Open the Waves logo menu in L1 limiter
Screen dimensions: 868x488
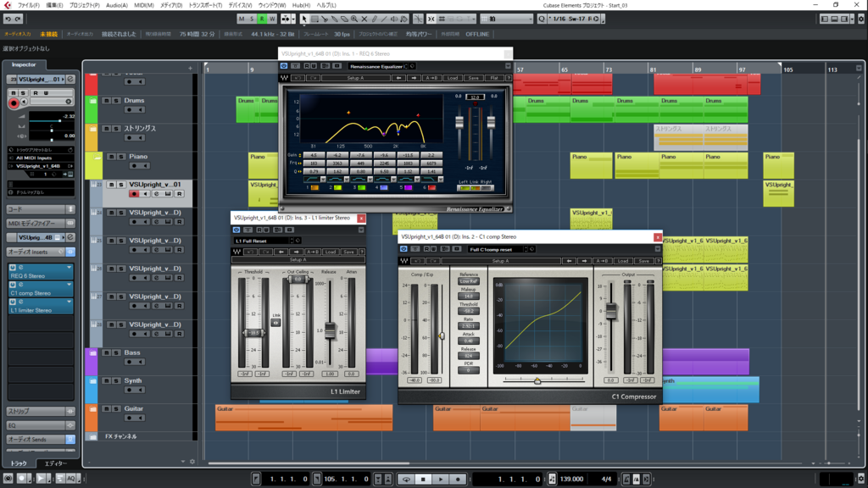[237, 252]
